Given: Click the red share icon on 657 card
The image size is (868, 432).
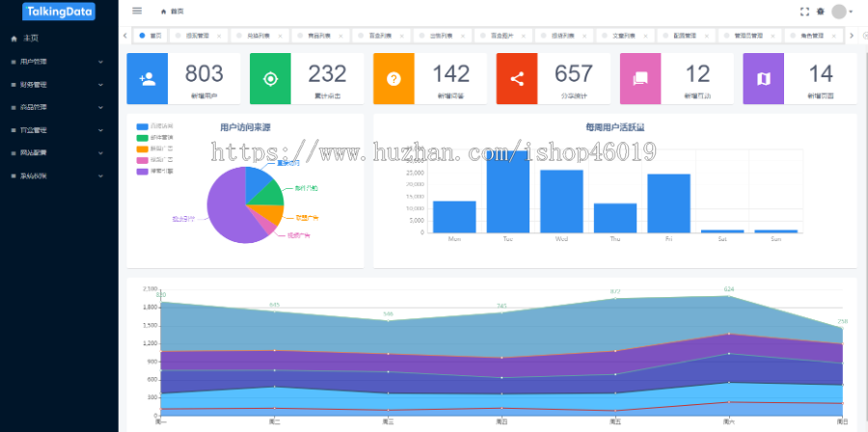Looking at the screenshot, I should 517,78.
